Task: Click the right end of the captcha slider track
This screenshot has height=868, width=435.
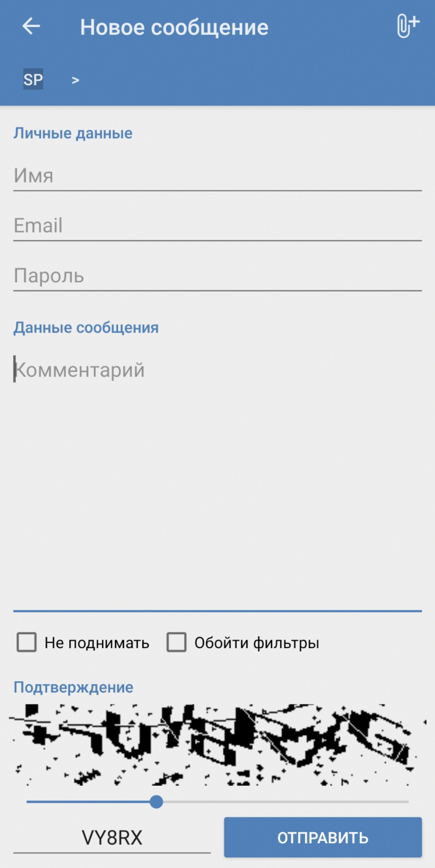Action: (406, 801)
